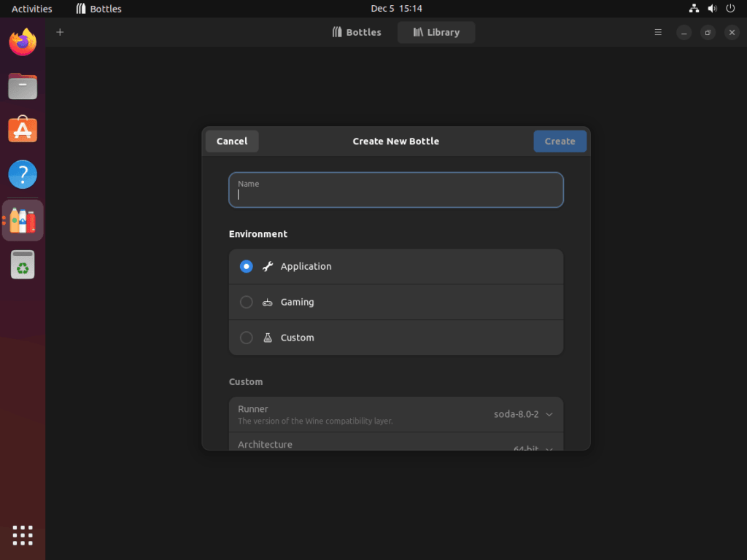The image size is (747, 560).
Task: Open the Files app in dock
Action: [23, 87]
